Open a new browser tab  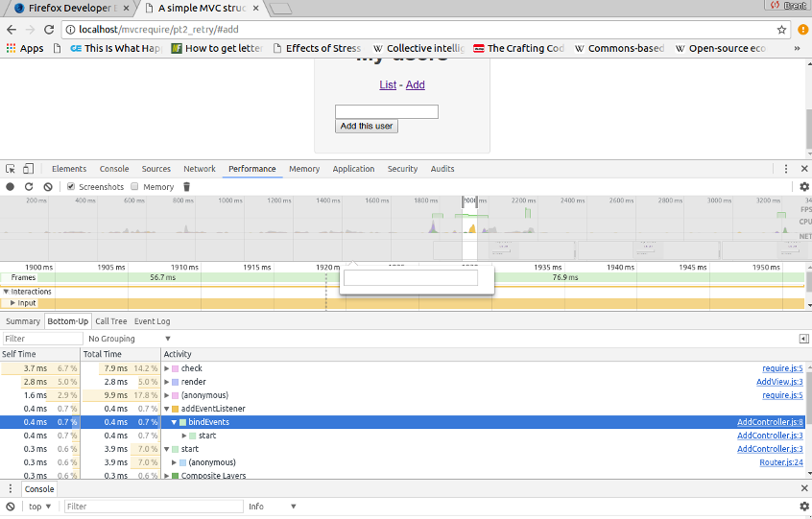[280, 9]
